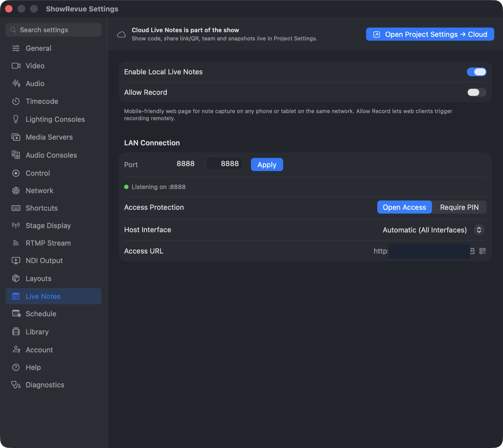Click the Library film icon

pyautogui.click(x=16, y=332)
